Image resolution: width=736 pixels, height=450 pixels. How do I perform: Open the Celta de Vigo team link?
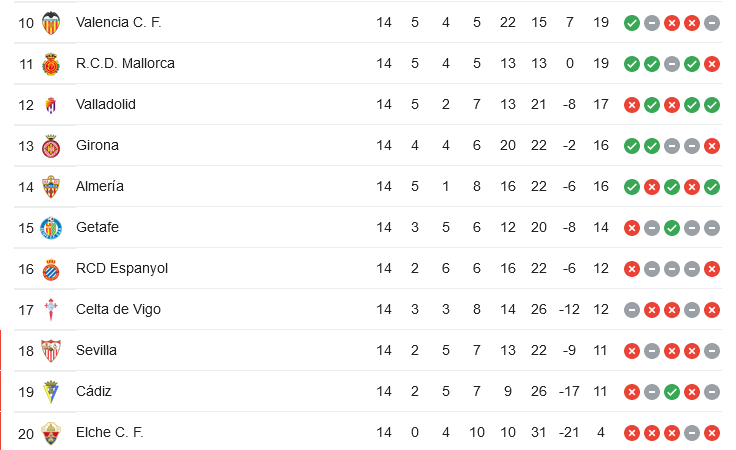coord(118,309)
